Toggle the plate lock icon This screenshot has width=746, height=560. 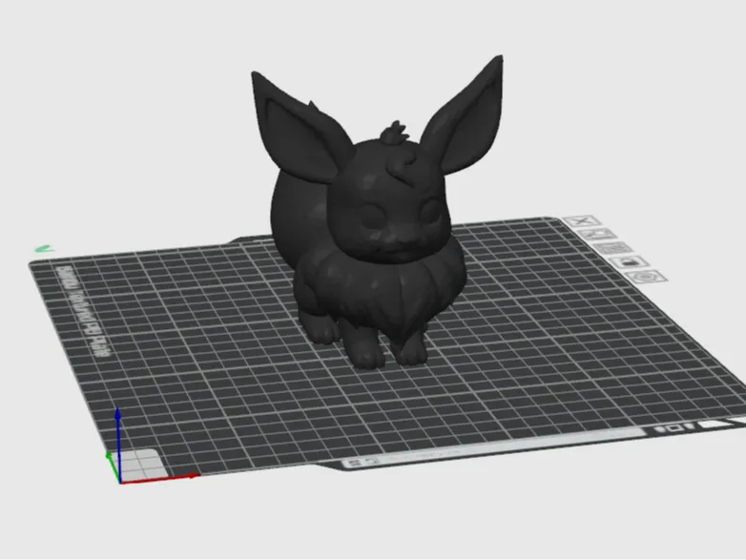[631, 262]
